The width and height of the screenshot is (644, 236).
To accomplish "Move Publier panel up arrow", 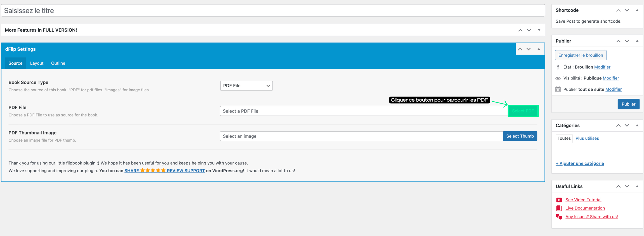I will pos(618,41).
